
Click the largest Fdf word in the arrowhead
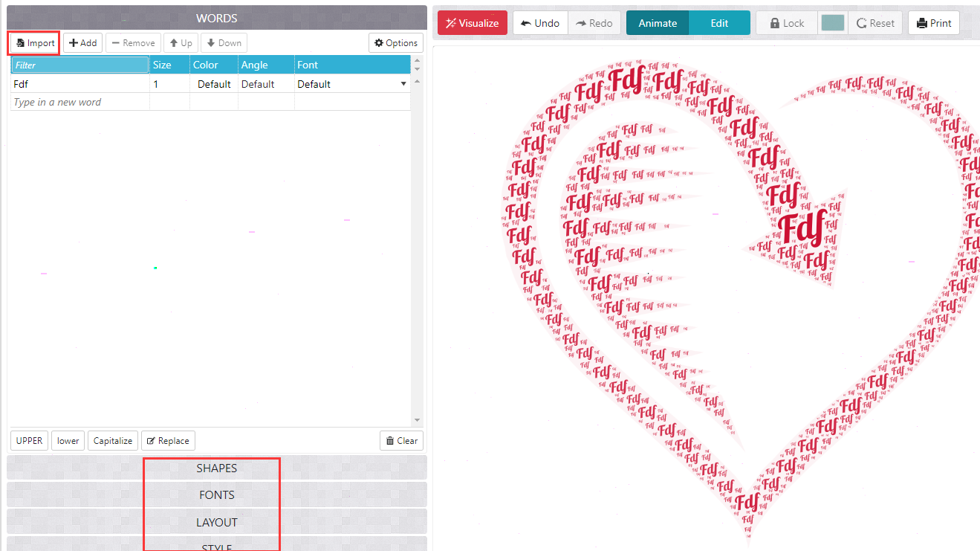803,228
